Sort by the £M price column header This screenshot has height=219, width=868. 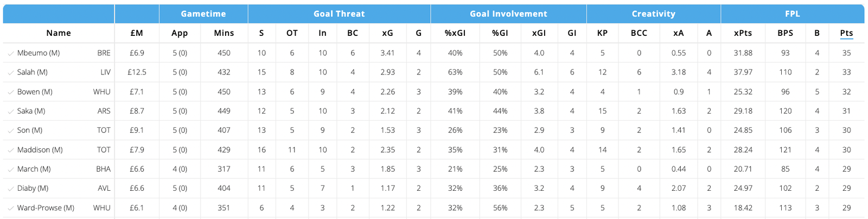(137, 33)
